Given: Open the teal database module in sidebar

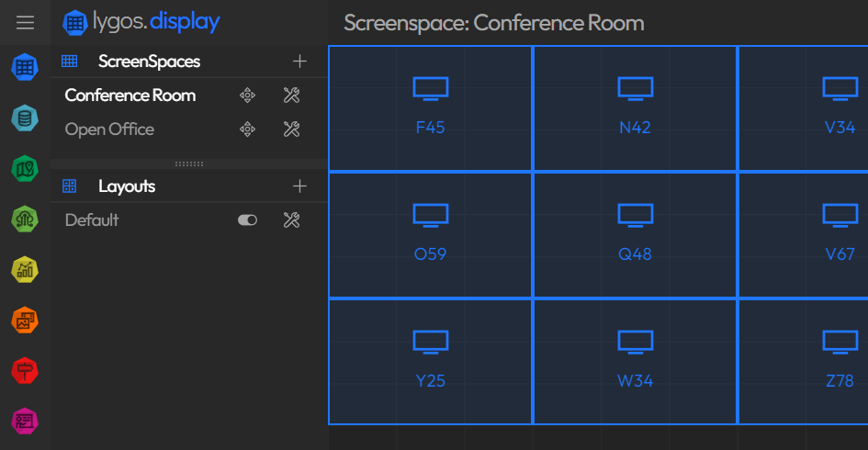Looking at the screenshot, I should pyautogui.click(x=25, y=118).
